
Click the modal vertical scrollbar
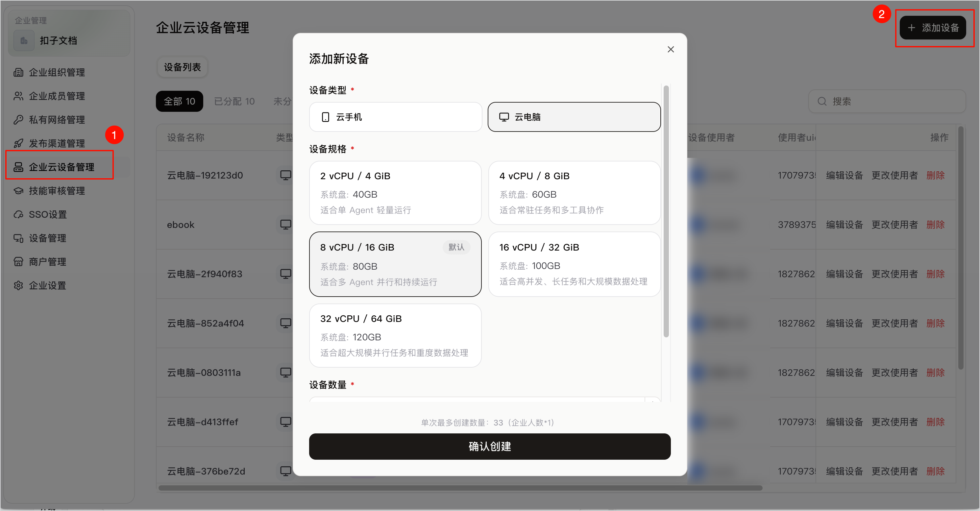[666, 211]
